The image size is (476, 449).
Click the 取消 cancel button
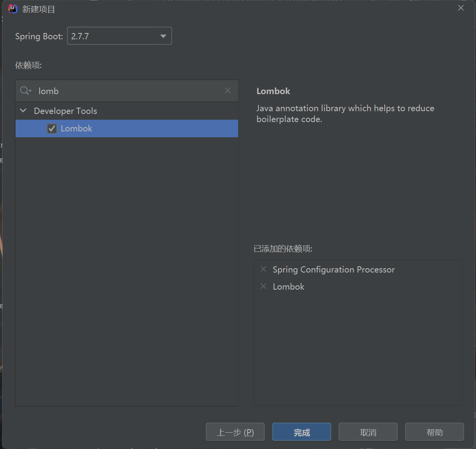pyautogui.click(x=368, y=432)
